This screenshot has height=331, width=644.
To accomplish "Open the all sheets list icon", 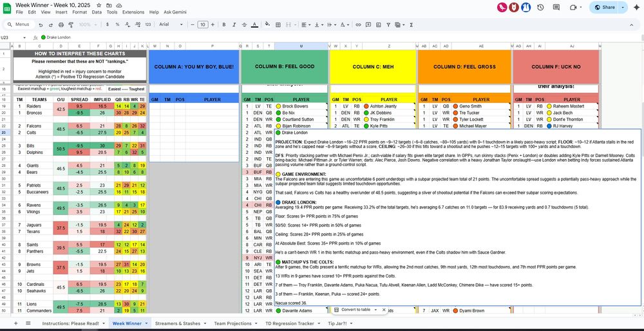I will point(28,323).
